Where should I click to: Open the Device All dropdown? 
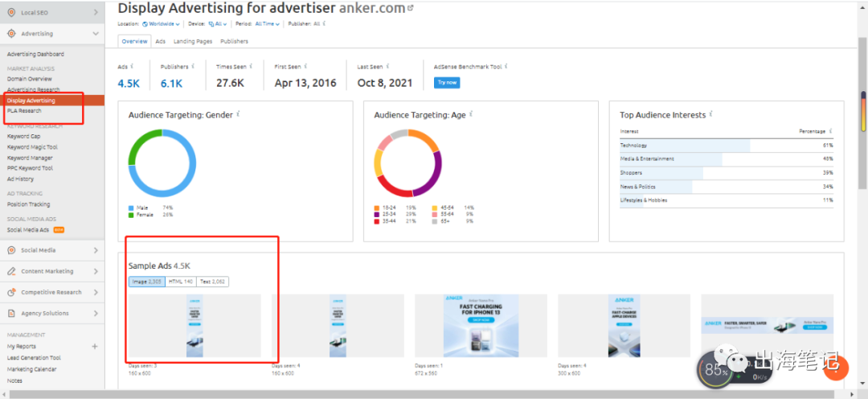click(x=218, y=24)
